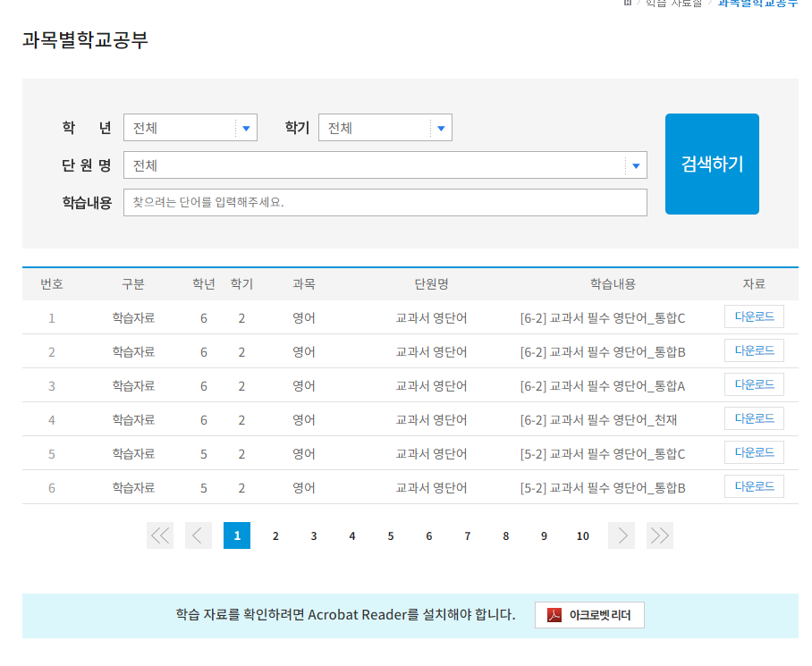Screen dimensions: 812x666
Task: Jump to the last page with double-right arrow
Action: coord(660,535)
